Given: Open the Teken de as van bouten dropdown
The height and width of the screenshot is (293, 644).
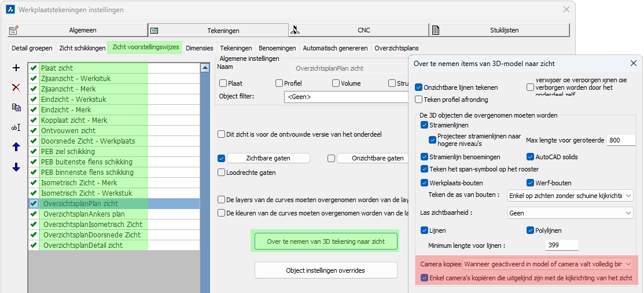Looking at the screenshot, I should click(x=570, y=196).
